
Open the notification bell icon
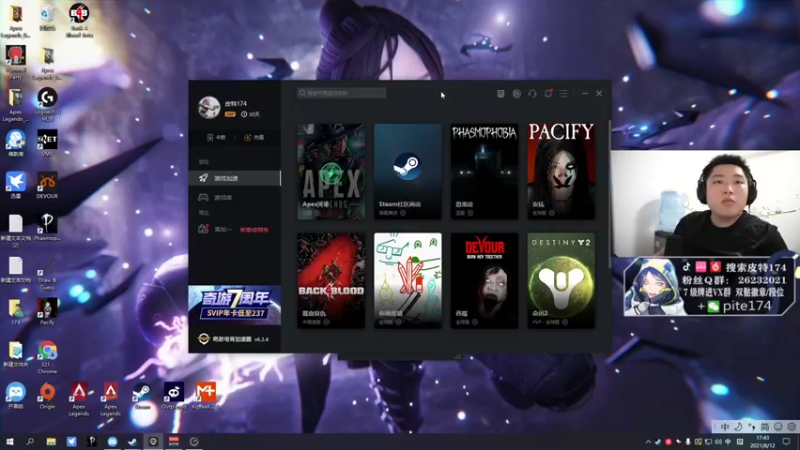pyautogui.click(x=548, y=93)
